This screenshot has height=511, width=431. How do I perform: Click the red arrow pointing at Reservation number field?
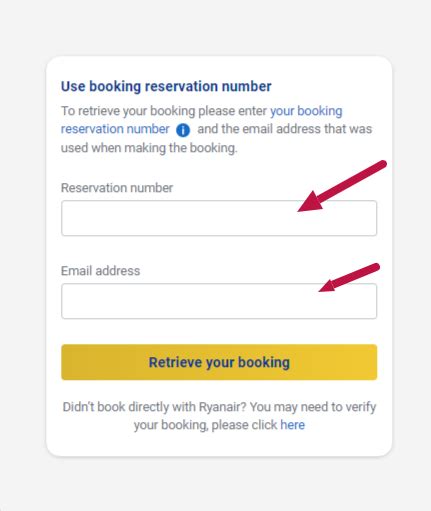pos(342,186)
